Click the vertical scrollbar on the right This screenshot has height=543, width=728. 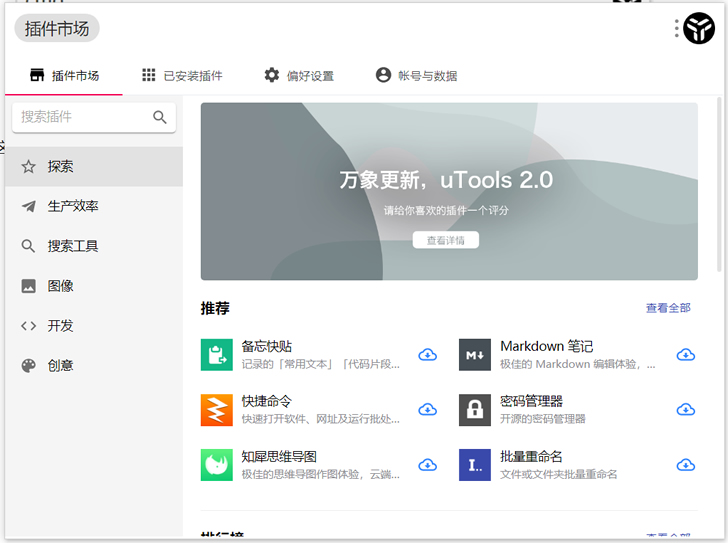coord(719,186)
